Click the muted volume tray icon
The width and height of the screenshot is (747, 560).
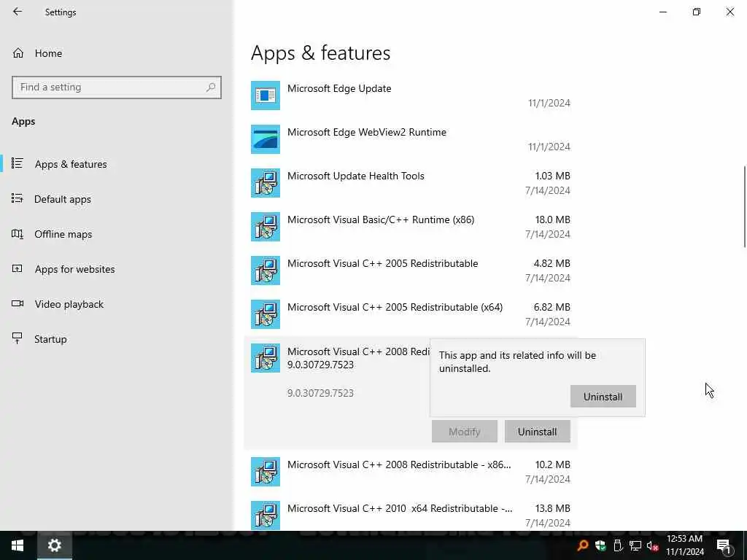click(652, 545)
